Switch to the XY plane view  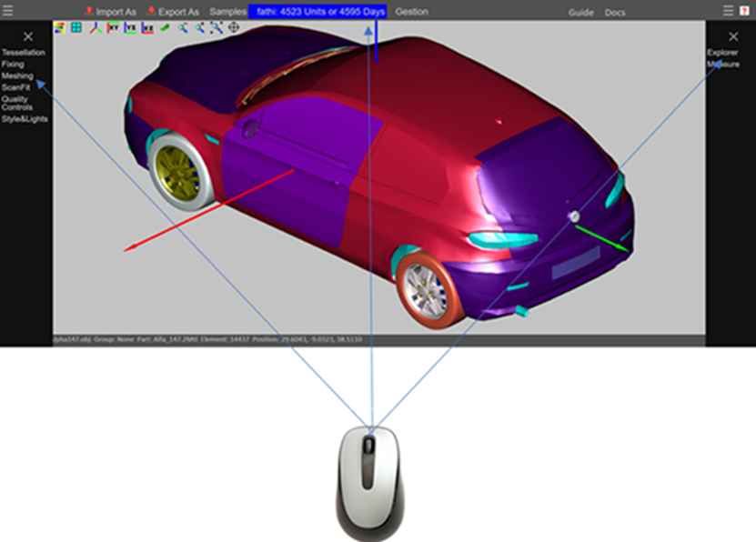pyautogui.click(x=113, y=27)
